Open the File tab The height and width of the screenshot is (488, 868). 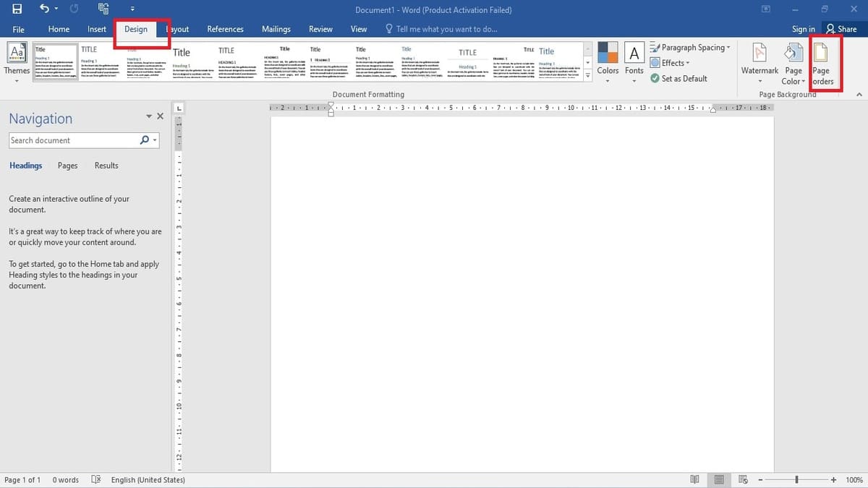19,30
